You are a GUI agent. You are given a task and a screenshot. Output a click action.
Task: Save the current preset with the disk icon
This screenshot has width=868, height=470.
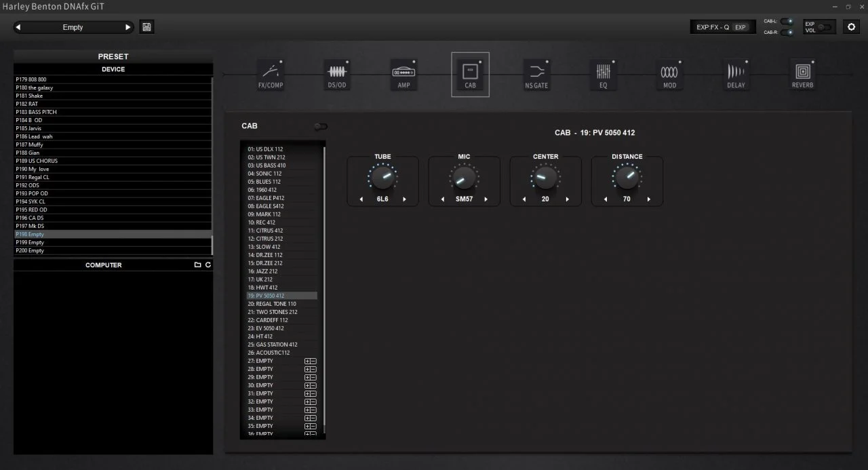[x=146, y=27]
